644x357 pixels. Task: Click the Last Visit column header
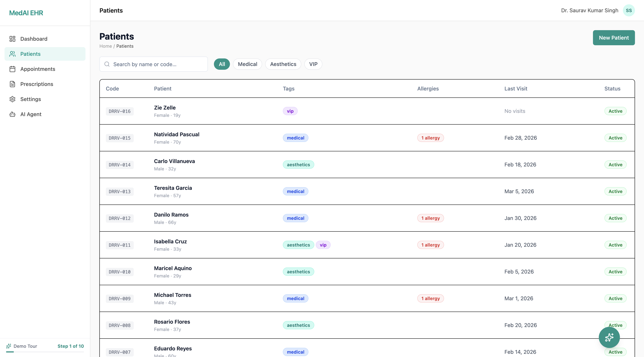516,89
